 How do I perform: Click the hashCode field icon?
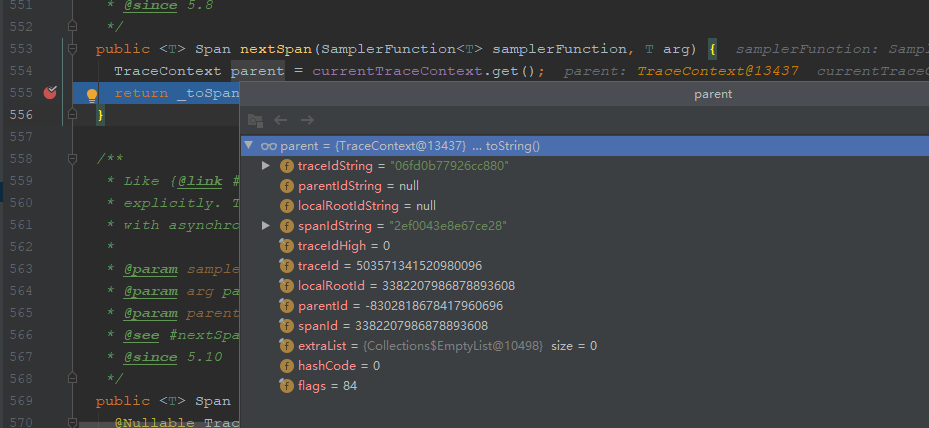click(x=287, y=366)
